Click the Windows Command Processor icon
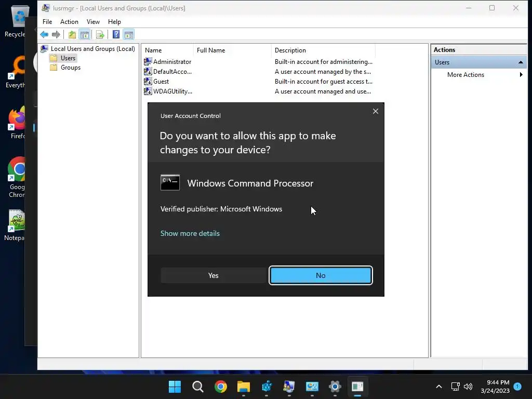The width and height of the screenshot is (532, 399). (170, 182)
